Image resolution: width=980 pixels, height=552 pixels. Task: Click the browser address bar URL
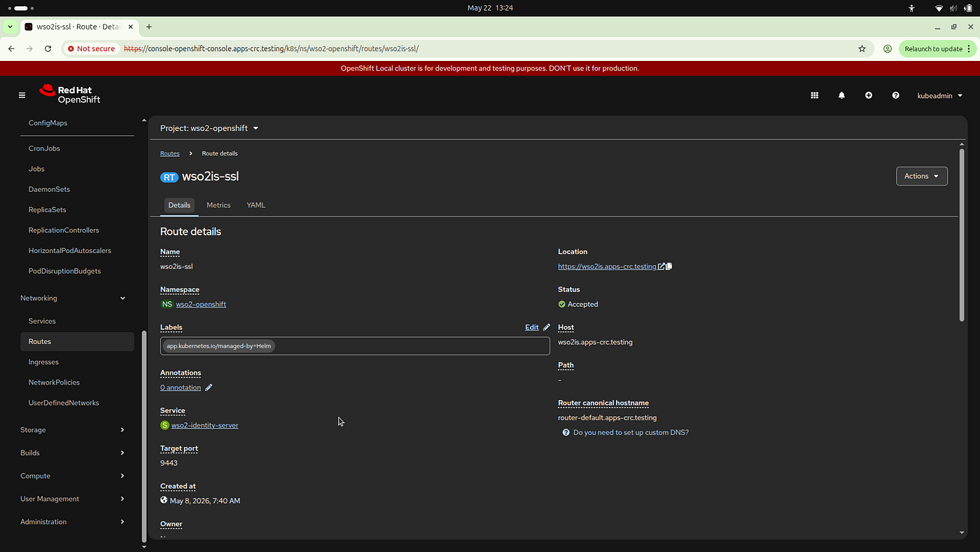(x=271, y=49)
